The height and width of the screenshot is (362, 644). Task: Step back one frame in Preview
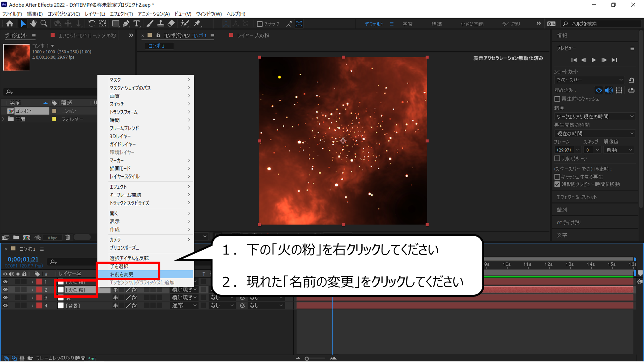(x=584, y=60)
